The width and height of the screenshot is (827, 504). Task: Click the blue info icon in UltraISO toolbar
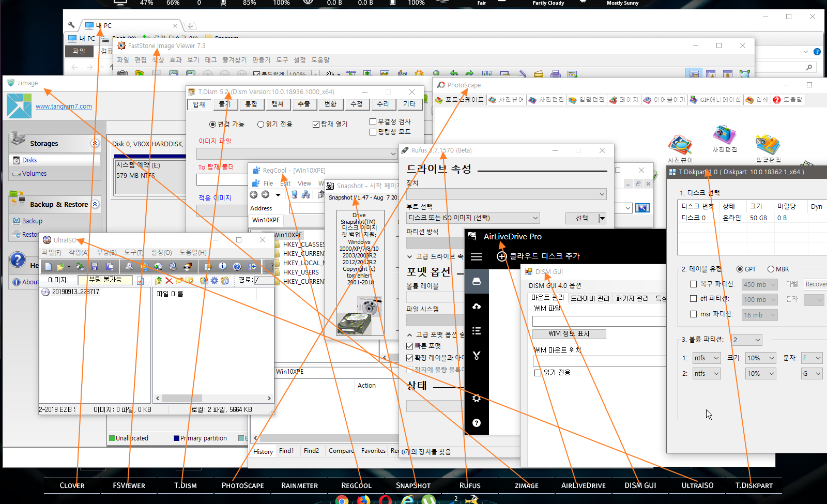pos(222,267)
